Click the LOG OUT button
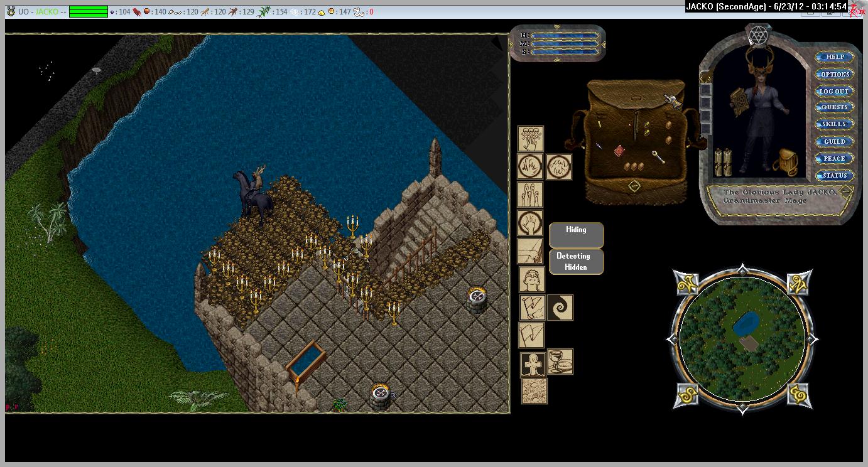The width and height of the screenshot is (868, 467). [x=835, y=91]
